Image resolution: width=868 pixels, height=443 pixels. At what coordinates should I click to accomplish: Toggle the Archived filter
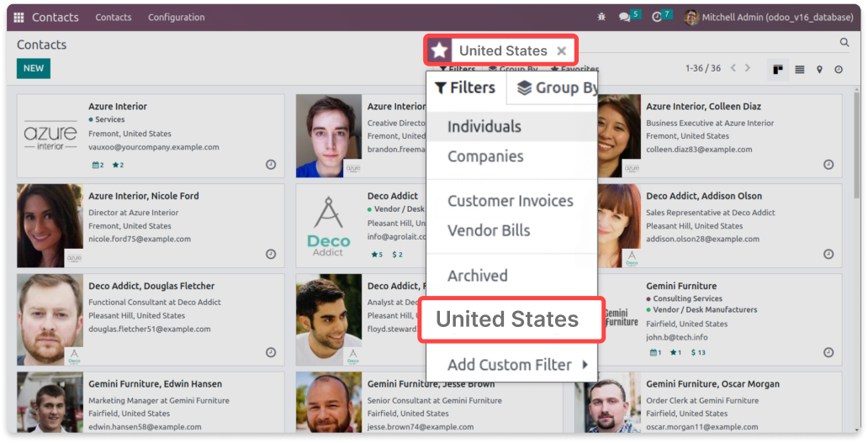click(512, 275)
